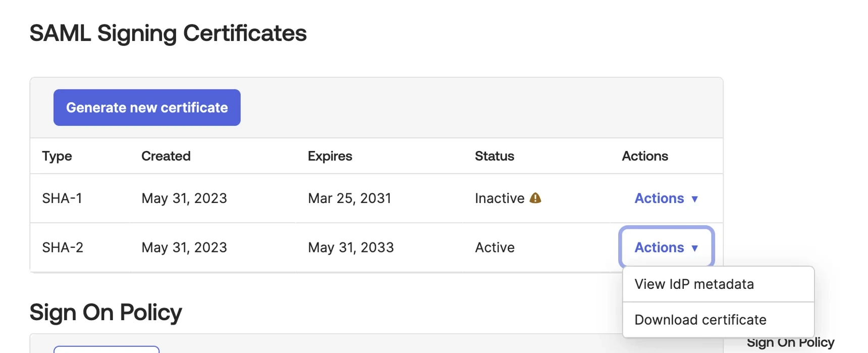The image size is (868, 353).
Task: Click the Type column header
Action: [57, 156]
